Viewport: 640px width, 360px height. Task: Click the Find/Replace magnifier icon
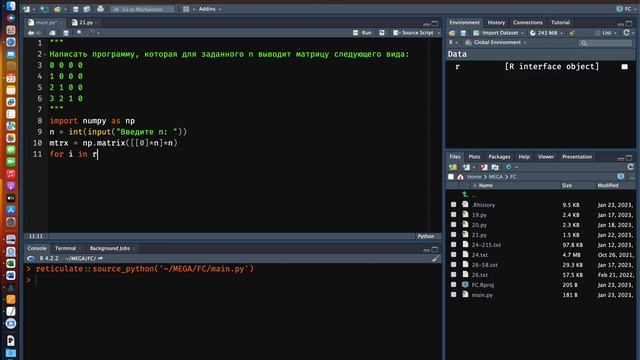point(80,33)
